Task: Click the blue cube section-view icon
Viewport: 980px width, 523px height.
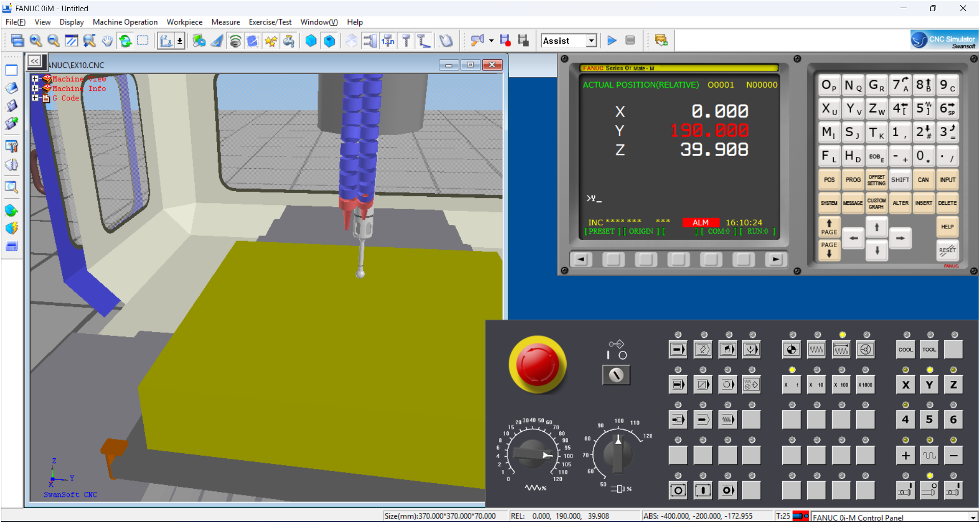Action: pyautogui.click(x=330, y=41)
